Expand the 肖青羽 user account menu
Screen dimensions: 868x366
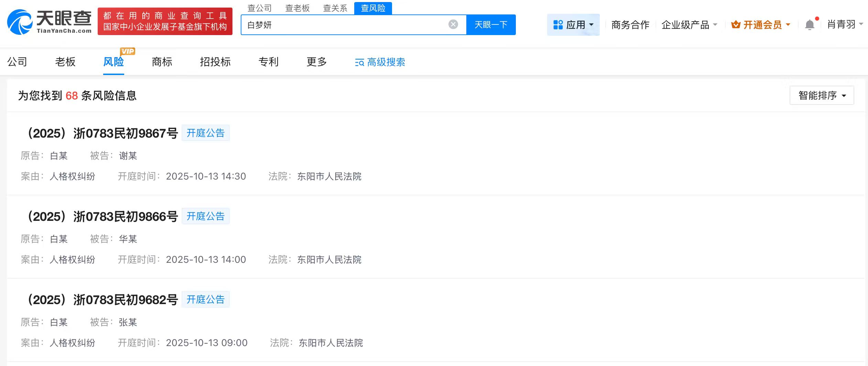(845, 24)
